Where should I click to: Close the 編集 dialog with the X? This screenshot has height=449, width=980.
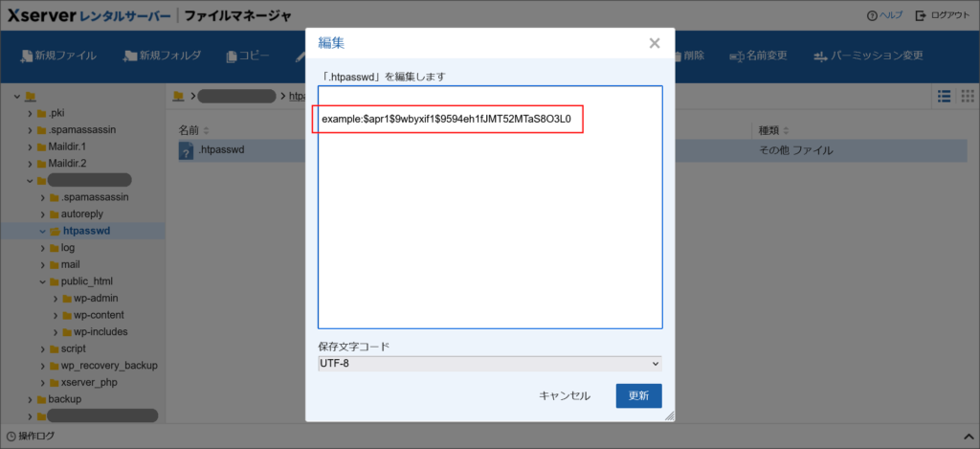click(655, 43)
